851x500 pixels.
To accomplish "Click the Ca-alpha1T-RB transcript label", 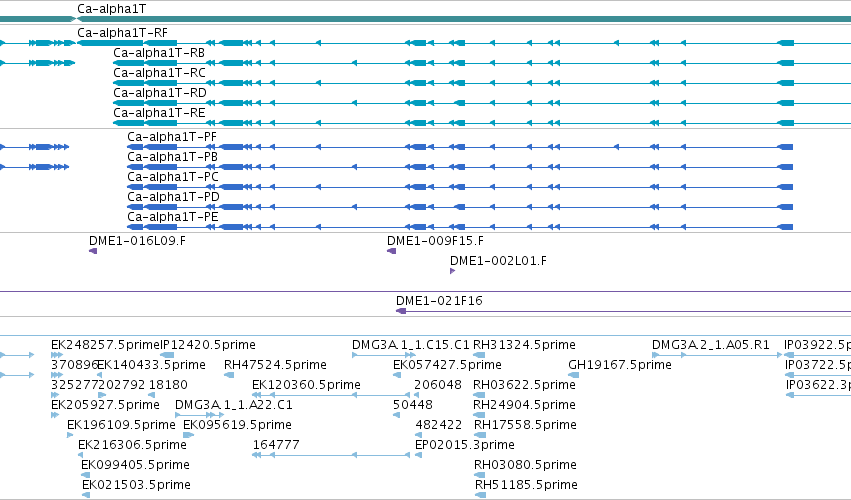I will [x=159, y=53].
